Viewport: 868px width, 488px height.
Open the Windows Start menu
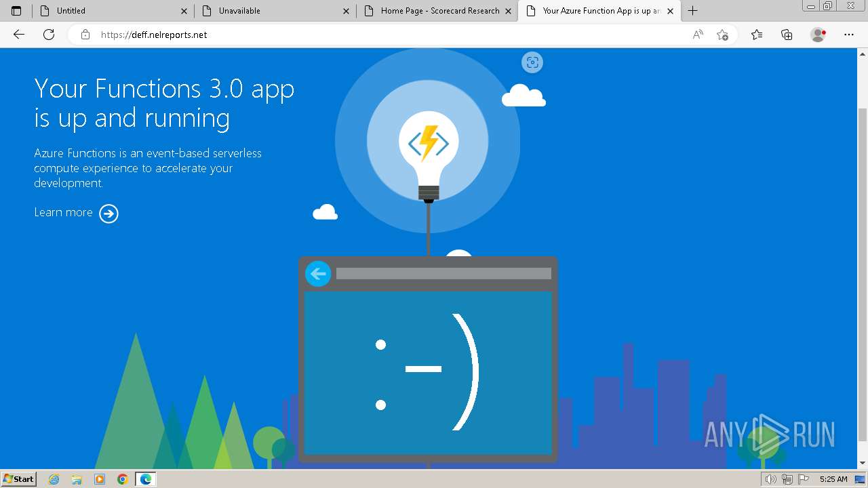18,479
